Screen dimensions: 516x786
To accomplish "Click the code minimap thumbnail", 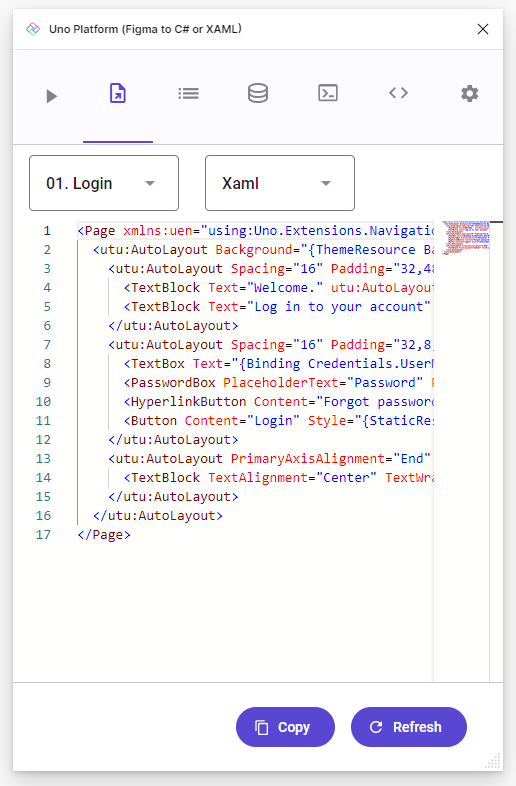I will [466, 237].
